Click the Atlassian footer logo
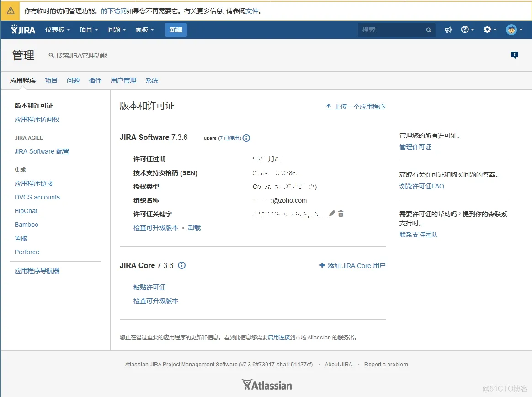The image size is (532, 397). click(266, 385)
